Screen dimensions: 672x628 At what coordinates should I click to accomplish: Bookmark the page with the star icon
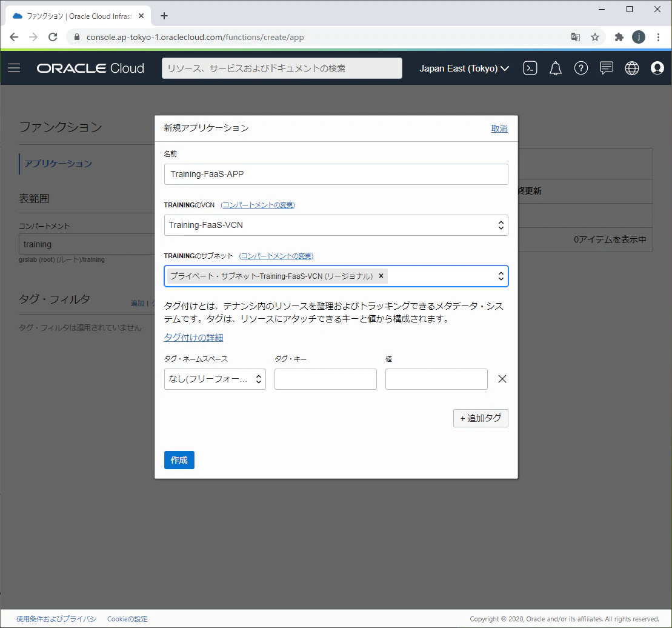click(595, 37)
